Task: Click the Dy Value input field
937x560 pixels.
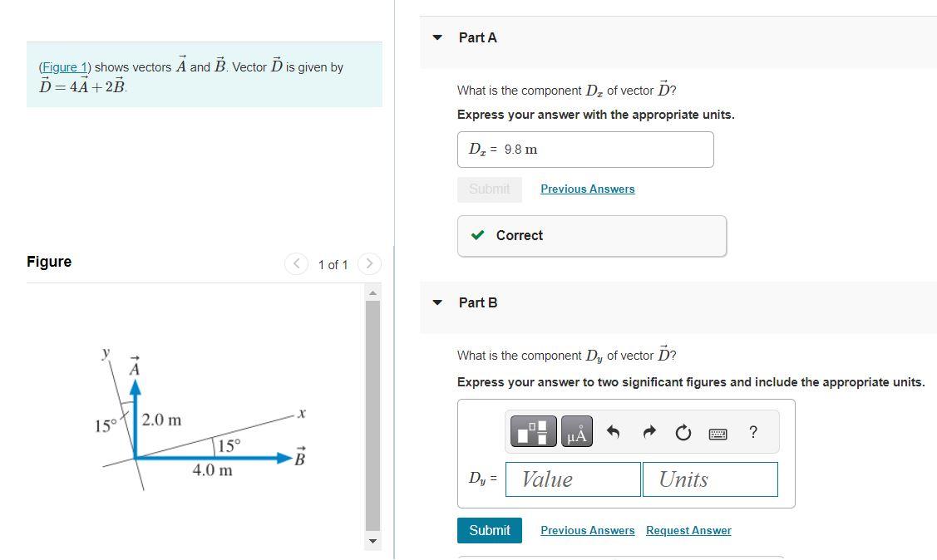Action: tap(573, 479)
